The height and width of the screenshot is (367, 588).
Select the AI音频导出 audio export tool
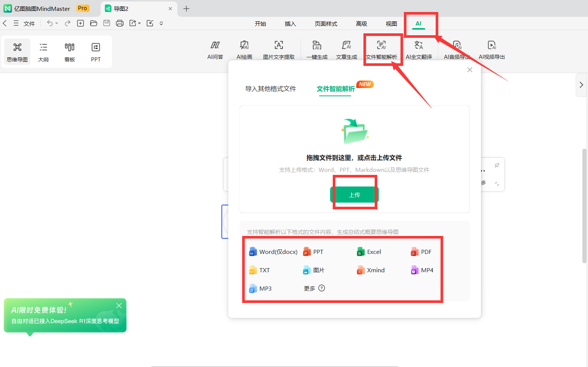point(457,50)
